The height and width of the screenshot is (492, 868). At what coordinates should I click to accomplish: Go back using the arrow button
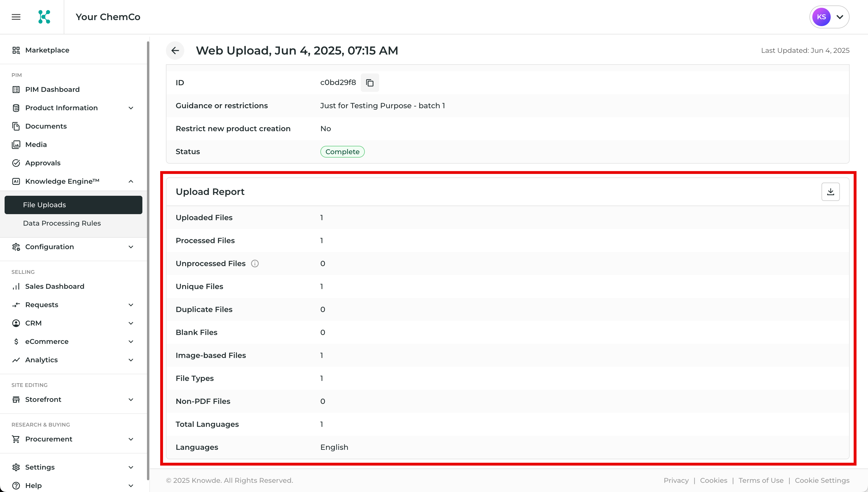(x=175, y=51)
